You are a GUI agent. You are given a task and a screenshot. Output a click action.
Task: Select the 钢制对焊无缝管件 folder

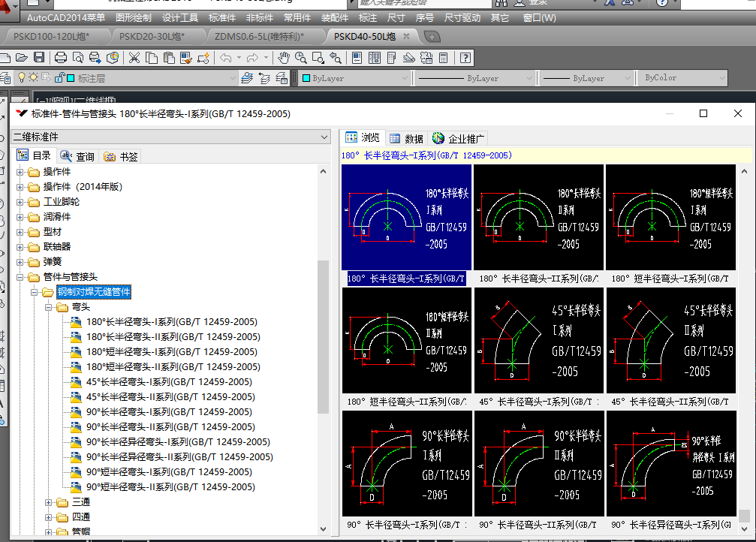(94, 292)
